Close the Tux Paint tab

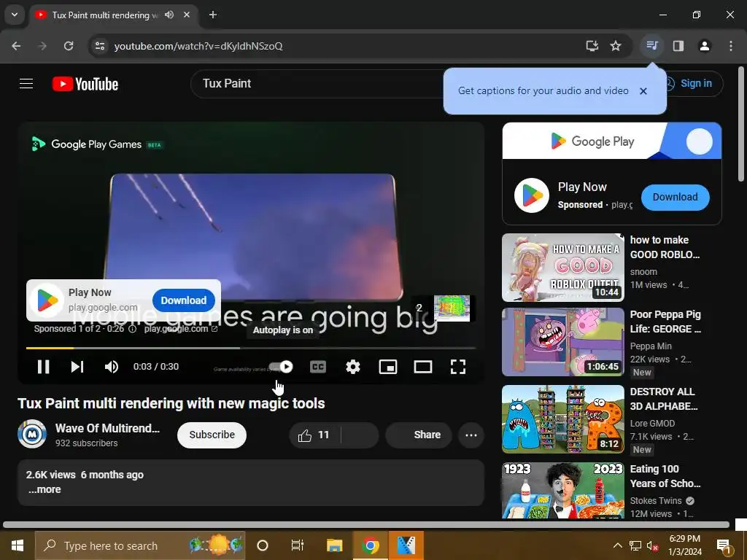click(x=187, y=15)
